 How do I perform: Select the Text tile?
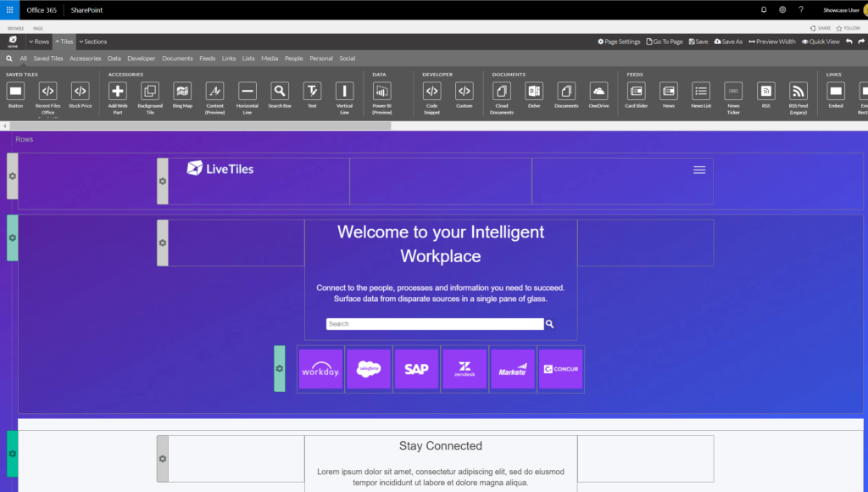coord(312,92)
